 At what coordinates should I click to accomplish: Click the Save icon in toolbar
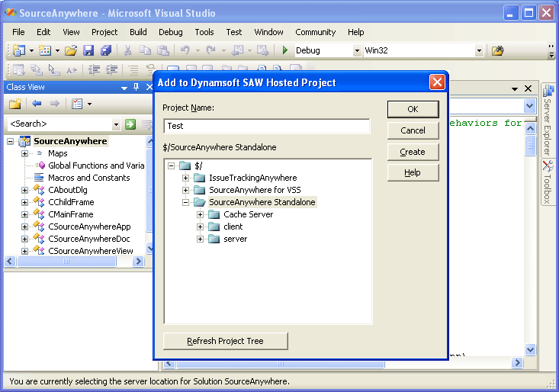tap(88, 50)
